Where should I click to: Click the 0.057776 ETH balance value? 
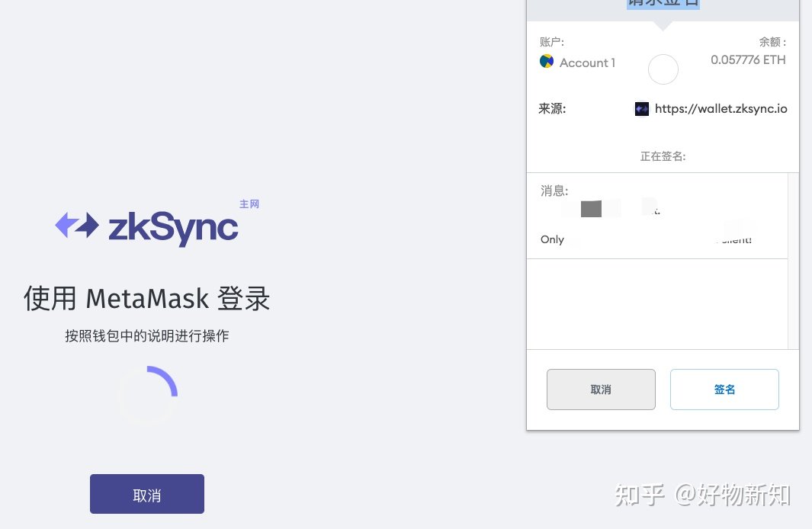[748, 59]
